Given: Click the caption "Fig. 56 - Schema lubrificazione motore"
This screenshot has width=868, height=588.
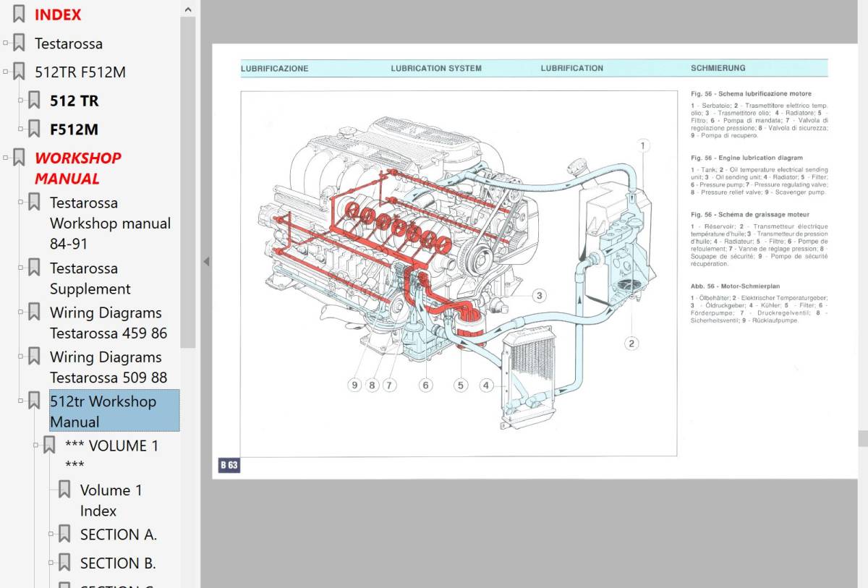Looking at the screenshot, I should tap(751, 94).
